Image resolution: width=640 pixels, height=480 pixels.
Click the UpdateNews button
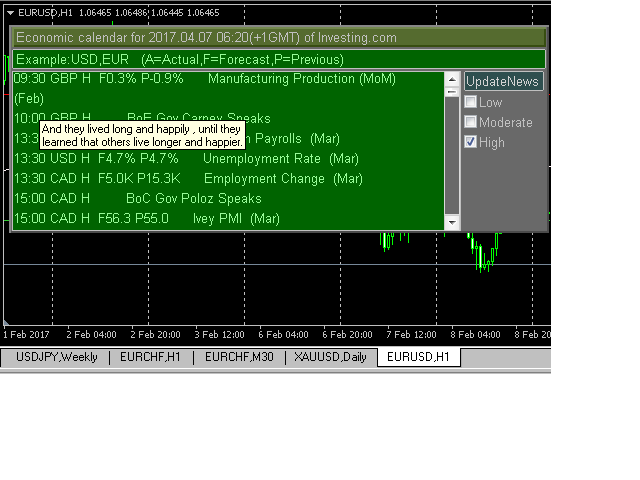click(504, 82)
